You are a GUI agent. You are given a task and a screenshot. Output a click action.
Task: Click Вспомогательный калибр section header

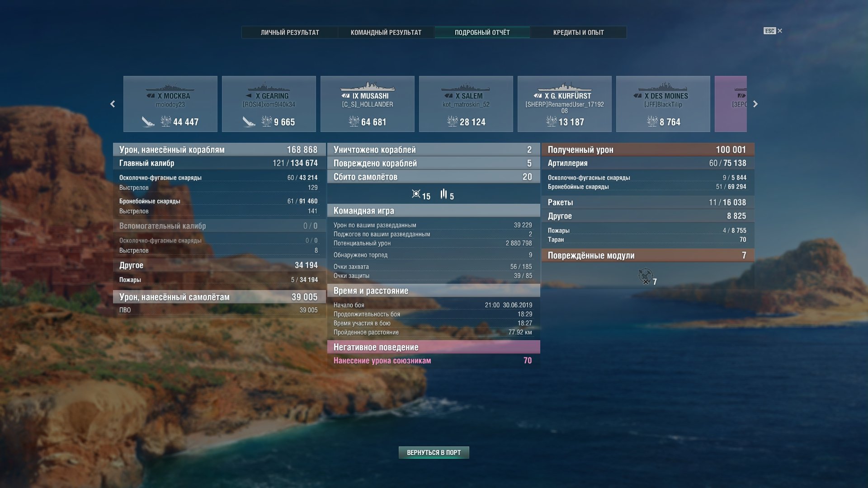click(219, 226)
